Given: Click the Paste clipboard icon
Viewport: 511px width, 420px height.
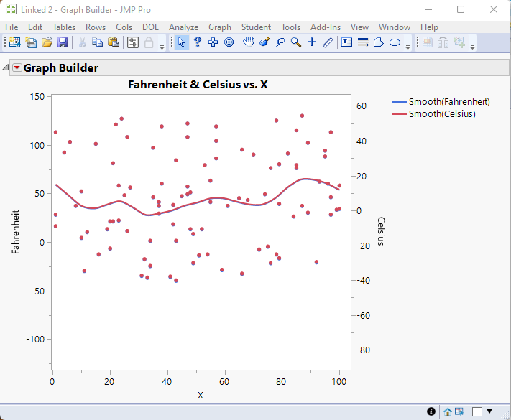Looking at the screenshot, I should tap(114, 42).
